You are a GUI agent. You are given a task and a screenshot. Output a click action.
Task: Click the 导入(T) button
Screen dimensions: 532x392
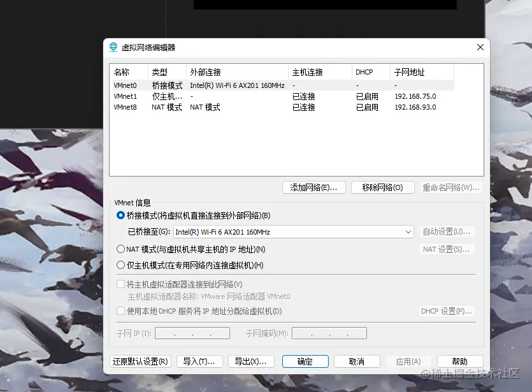pos(199,361)
